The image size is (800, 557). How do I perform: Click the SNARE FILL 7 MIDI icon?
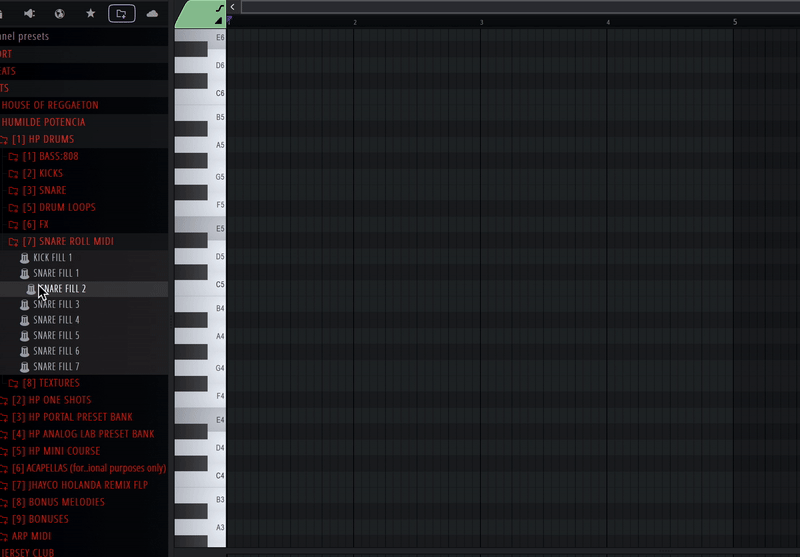(x=24, y=367)
